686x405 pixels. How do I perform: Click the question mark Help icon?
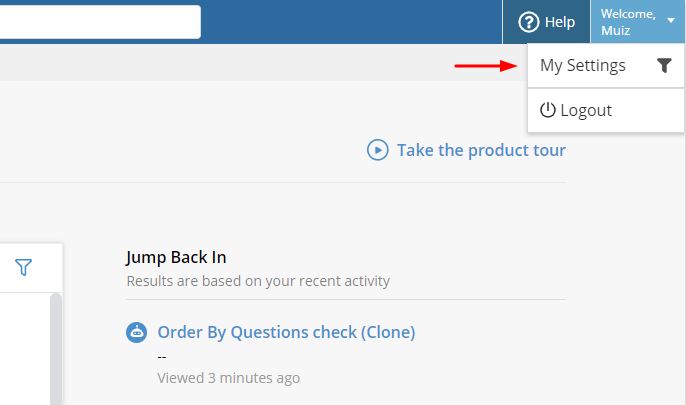[529, 22]
